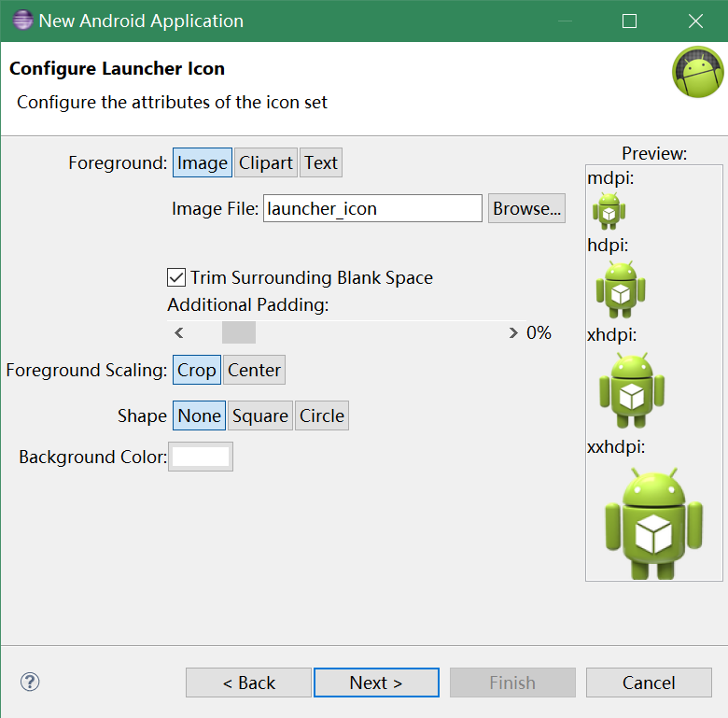Click the xxhdpi preview Android icon

[652, 523]
